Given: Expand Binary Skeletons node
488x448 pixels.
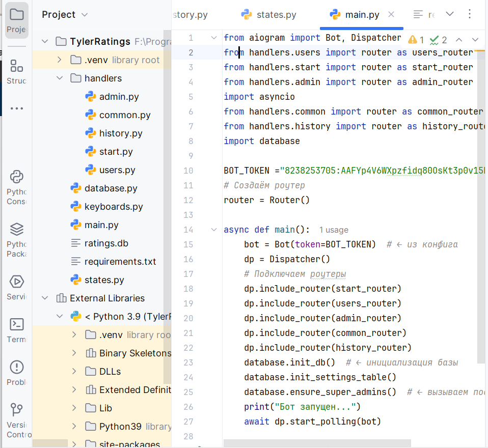Looking at the screenshot, I should coord(74,353).
